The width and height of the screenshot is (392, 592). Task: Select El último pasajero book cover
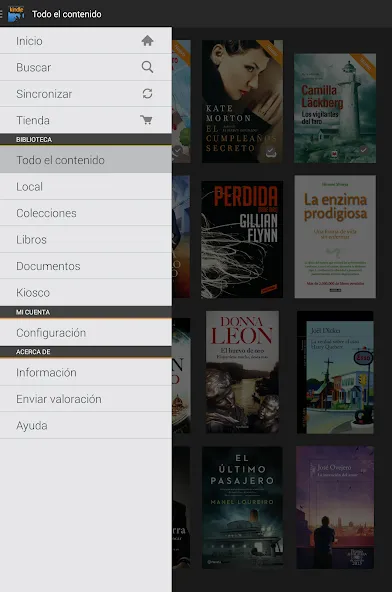242,507
